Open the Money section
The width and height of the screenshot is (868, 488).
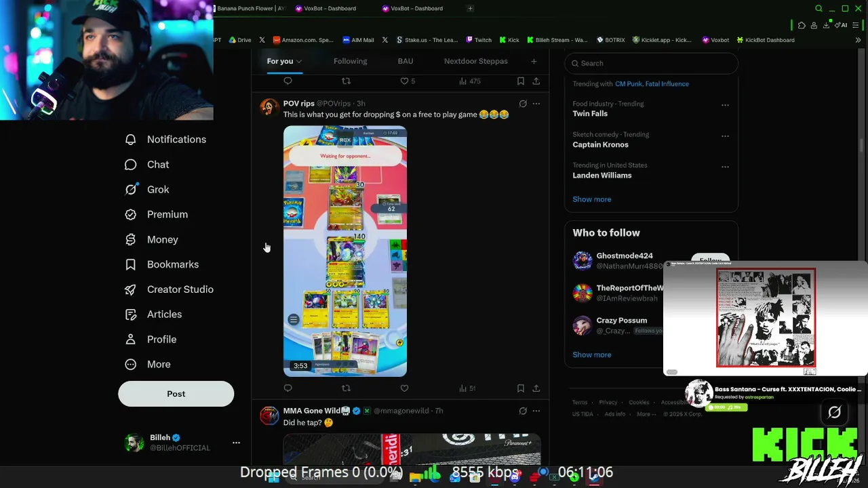(x=152, y=239)
